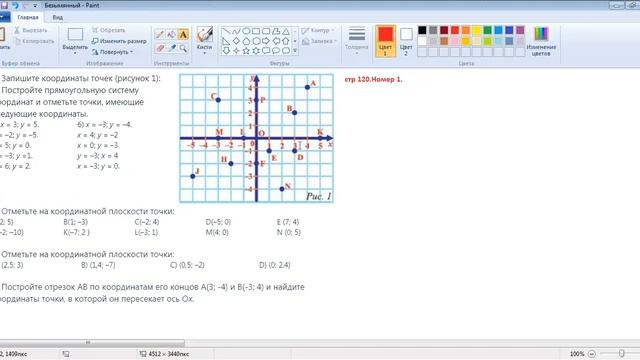This screenshot has height=360, width=640.
Task: Choose the Oval shape
Action: pos(246,31)
